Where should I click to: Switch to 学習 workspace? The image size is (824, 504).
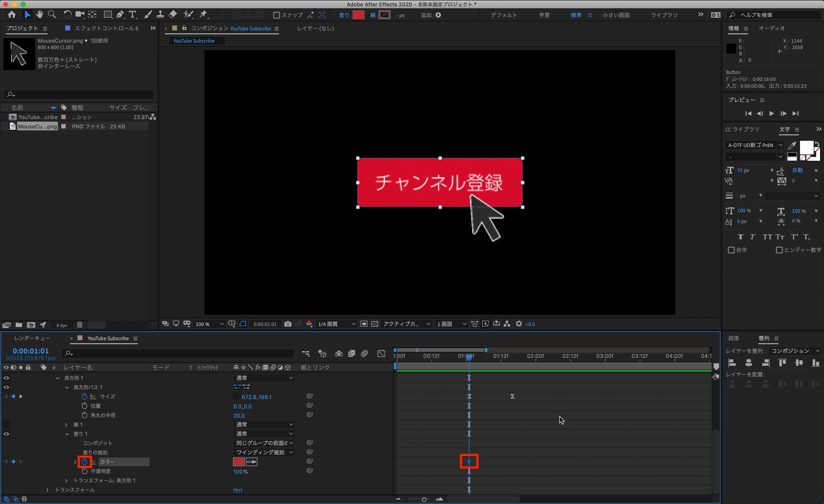click(x=544, y=15)
